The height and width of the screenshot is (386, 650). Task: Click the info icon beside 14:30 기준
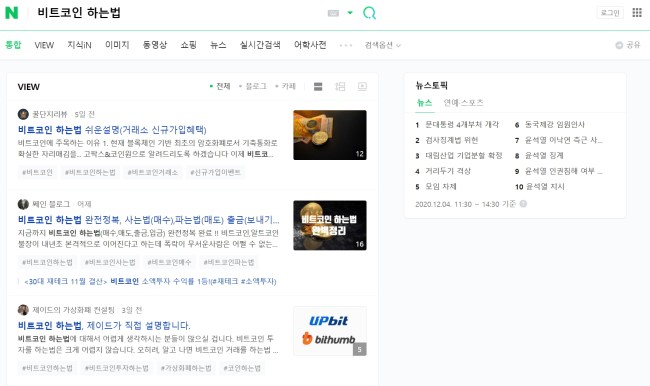pos(523,204)
